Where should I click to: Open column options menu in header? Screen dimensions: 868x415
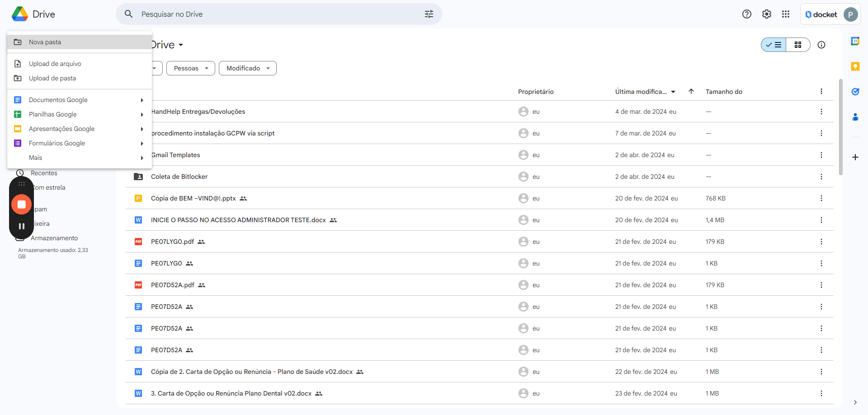coord(821,91)
